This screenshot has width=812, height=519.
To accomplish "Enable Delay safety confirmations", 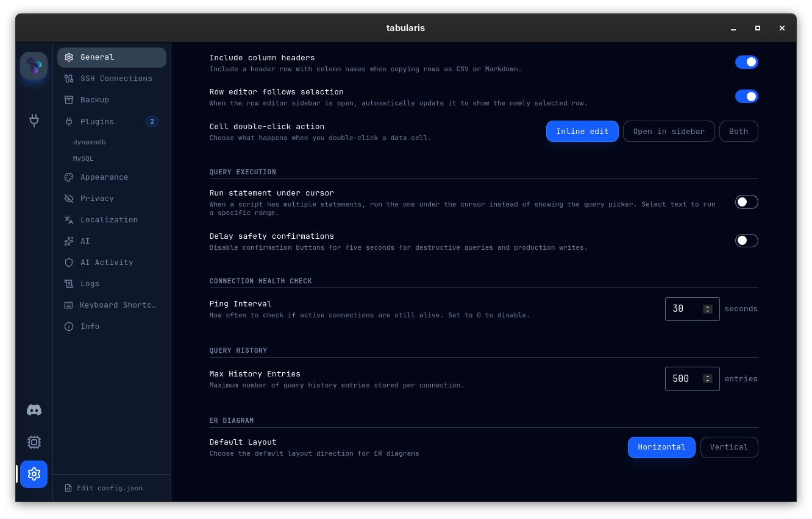I will [x=746, y=241].
